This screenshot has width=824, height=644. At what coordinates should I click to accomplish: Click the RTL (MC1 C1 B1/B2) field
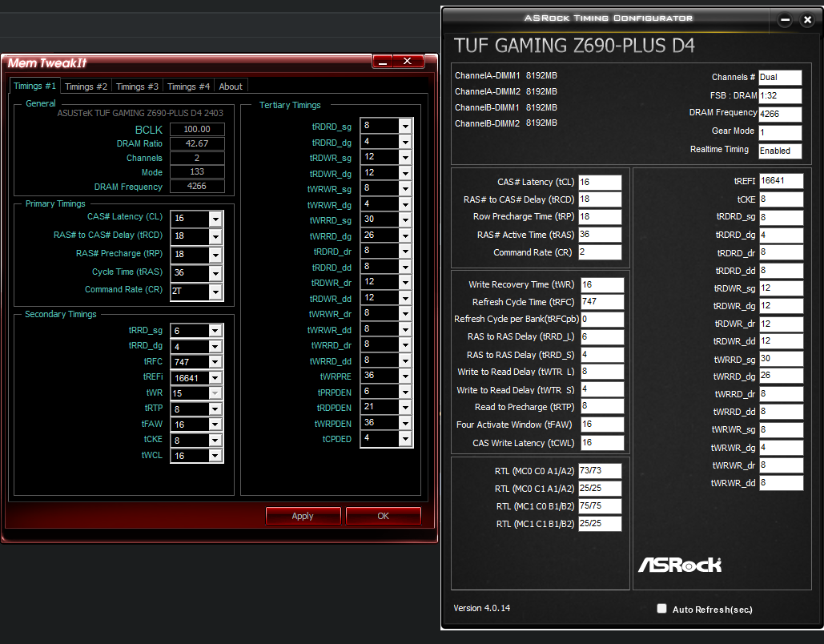[600, 524]
